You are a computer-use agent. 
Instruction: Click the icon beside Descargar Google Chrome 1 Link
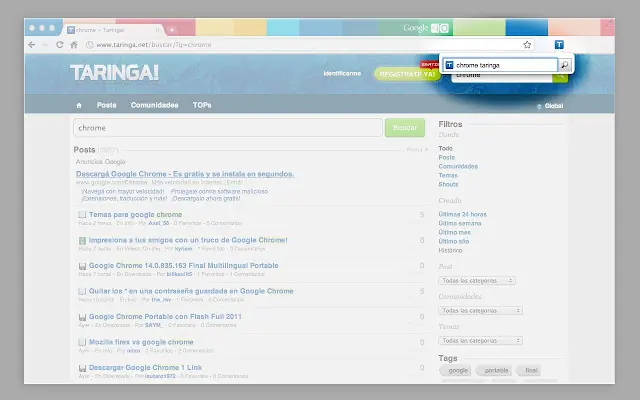click(82, 368)
